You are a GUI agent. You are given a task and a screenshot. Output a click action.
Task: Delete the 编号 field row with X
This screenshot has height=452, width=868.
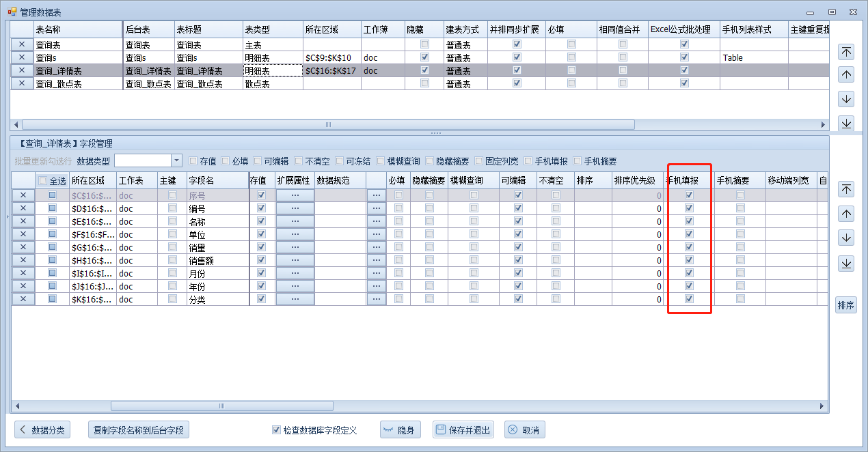pyautogui.click(x=23, y=208)
